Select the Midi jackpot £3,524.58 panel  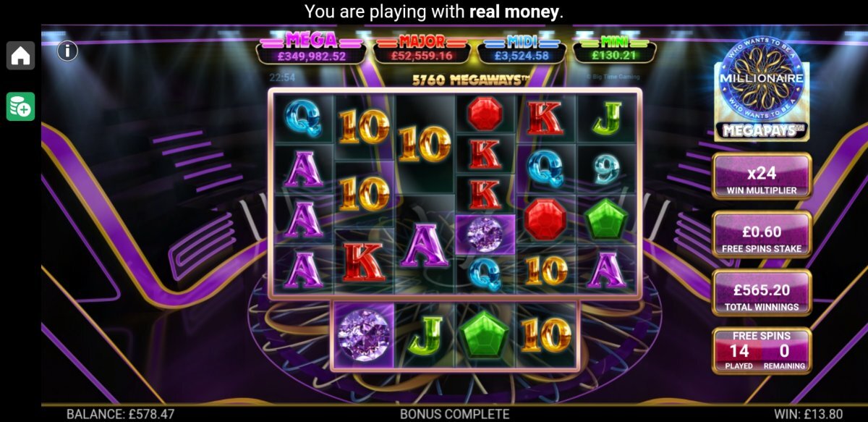coord(522,49)
